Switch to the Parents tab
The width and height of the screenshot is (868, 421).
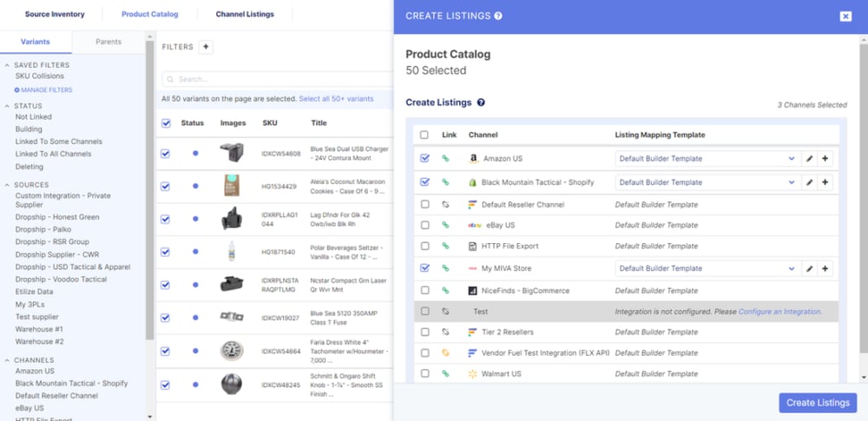[108, 42]
